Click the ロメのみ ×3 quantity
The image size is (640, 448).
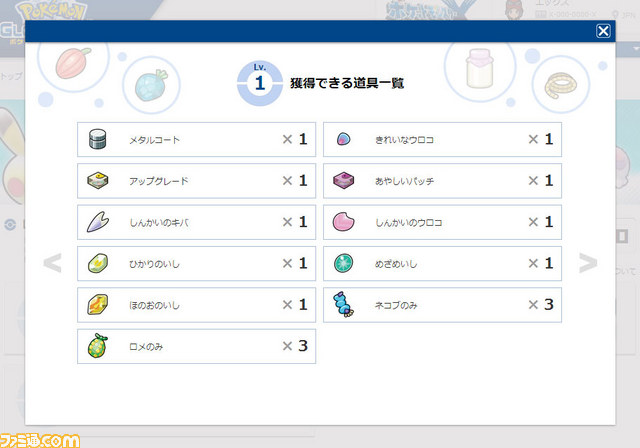[295, 346]
